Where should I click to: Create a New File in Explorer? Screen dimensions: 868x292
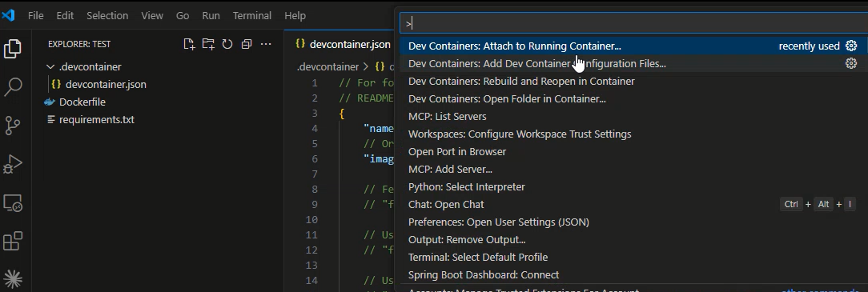tap(189, 44)
